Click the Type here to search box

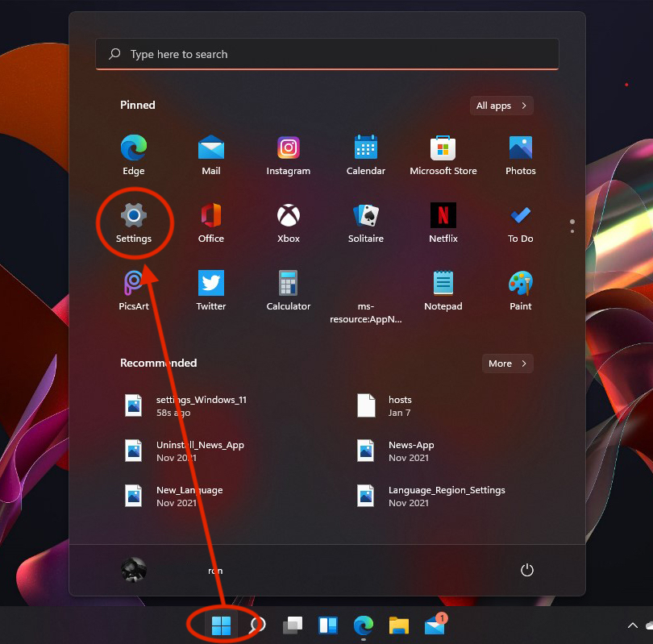point(327,54)
